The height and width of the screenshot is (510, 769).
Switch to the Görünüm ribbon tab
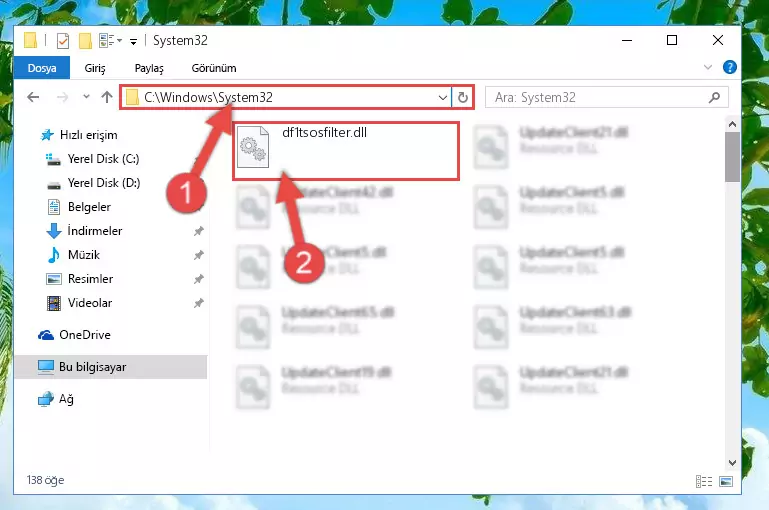point(214,68)
